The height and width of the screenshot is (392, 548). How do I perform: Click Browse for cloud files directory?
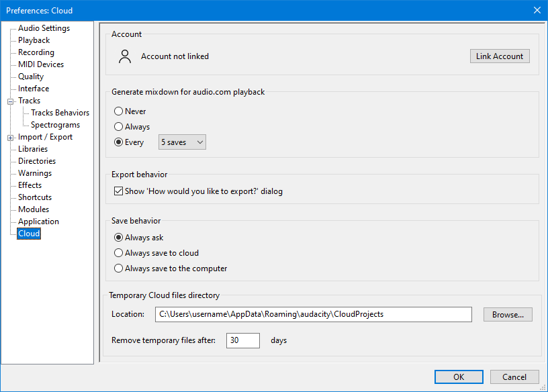(508, 314)
